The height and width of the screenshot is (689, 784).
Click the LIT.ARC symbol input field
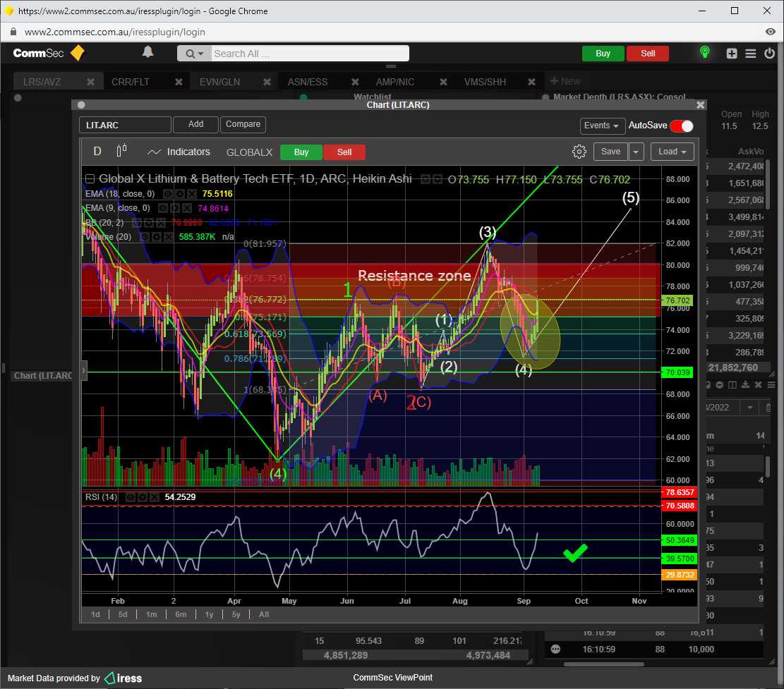[125, 125]
